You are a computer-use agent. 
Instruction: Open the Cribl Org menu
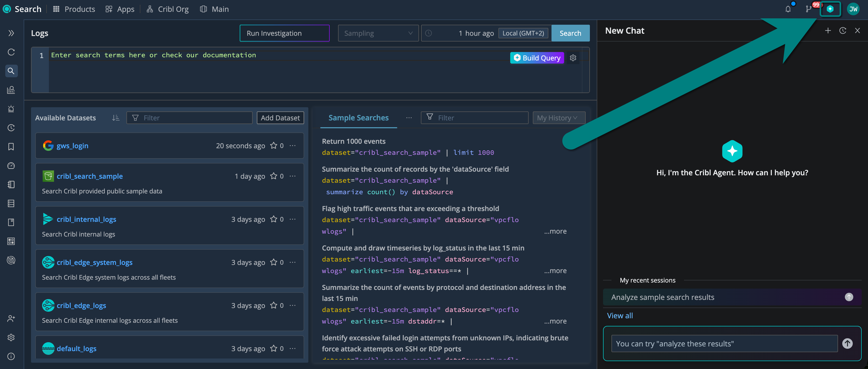coord(168,9)
